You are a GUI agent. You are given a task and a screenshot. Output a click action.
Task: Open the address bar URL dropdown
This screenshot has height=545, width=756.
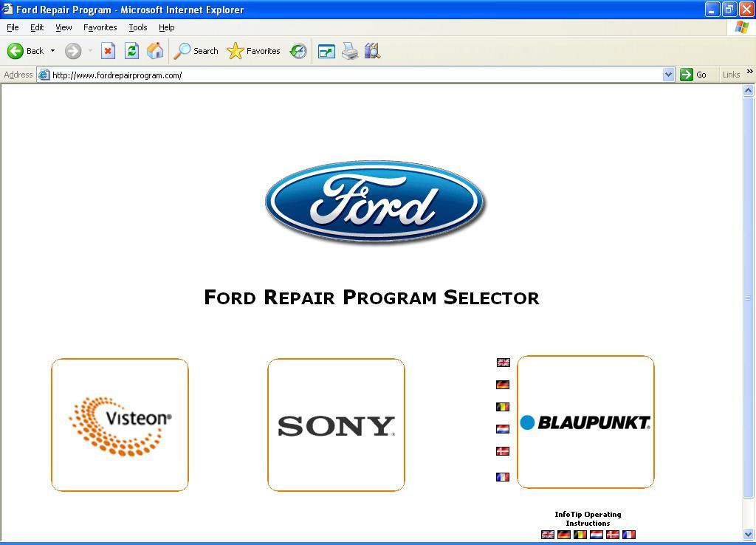click(668, 75)
